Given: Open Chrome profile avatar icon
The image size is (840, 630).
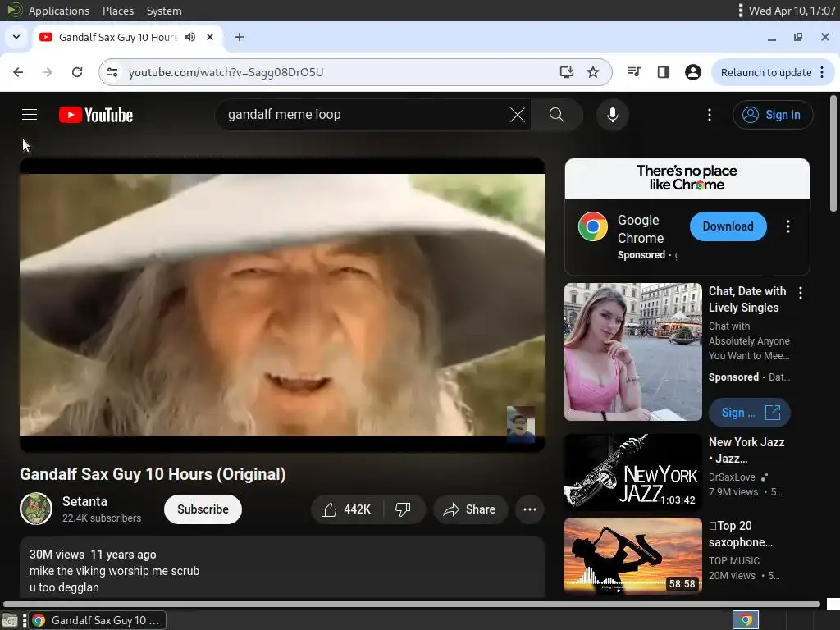Looking at the screenshot, I should pos(692,72).
